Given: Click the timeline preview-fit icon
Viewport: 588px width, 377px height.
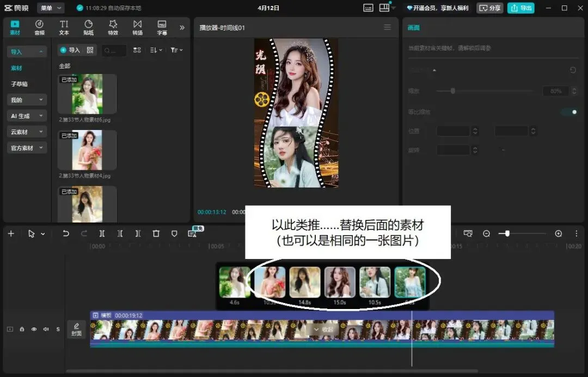Looking at the screenshot, I should [x=468, y=233].
